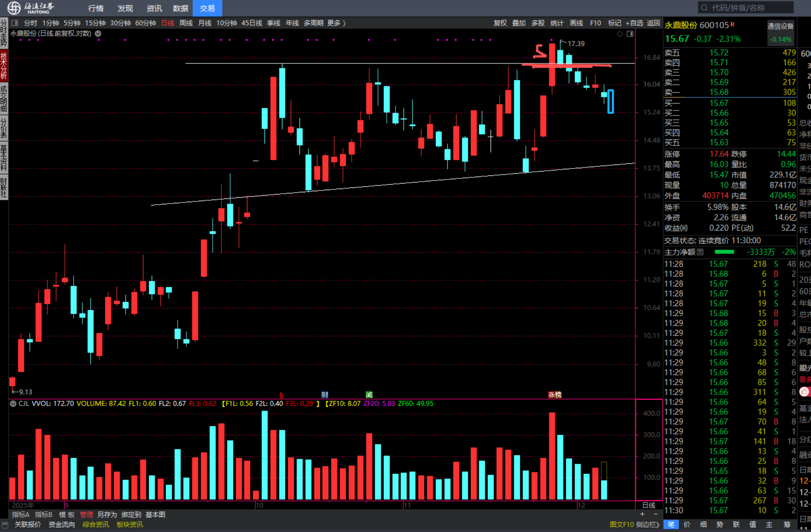
Task: Open the 画线 drawing tools button
Action: pos(576,23)
